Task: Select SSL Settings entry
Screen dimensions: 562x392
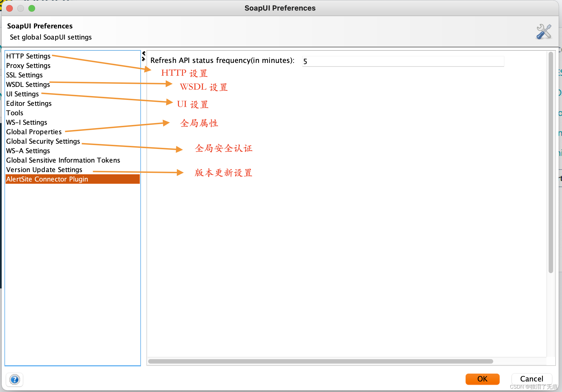Action: [24, 75]
